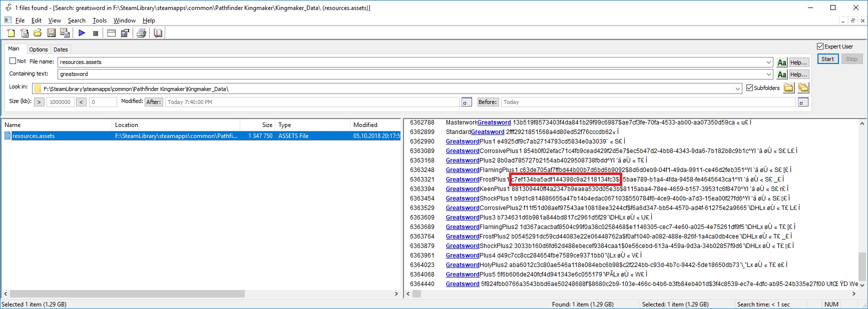This screenshot has height=309, width=868.
Task: Click single folder browse icon next to Subfolders
Action: click(x=789, y=88)
